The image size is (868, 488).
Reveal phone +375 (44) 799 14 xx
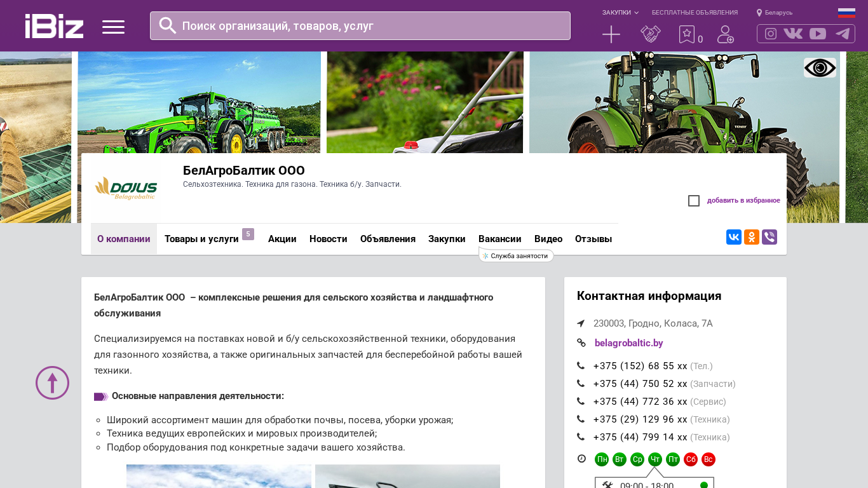point(641,437)
